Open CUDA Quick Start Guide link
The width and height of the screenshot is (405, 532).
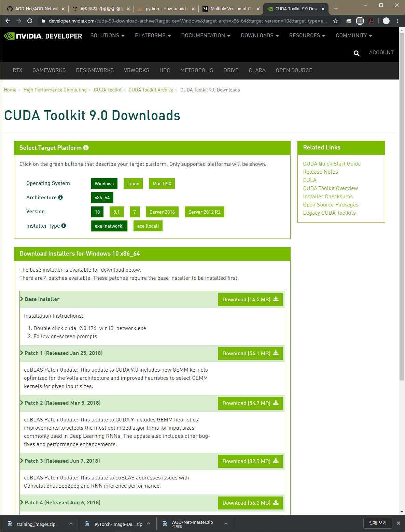[332, 164]
